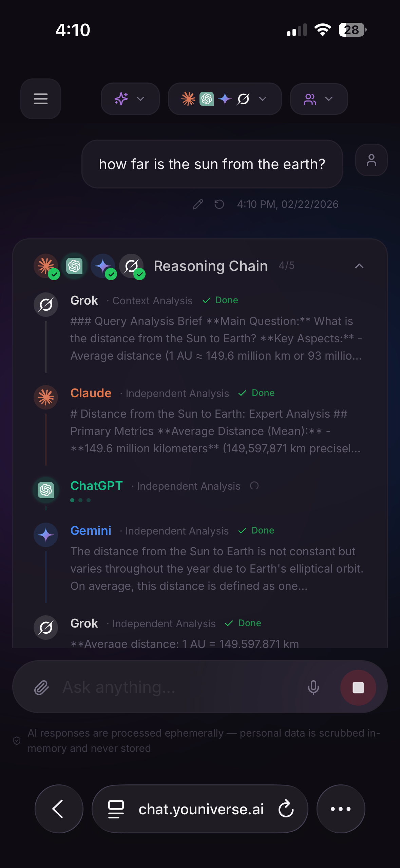
Task: Select the Grok model icon in the toolbar
Action: [244, 99]
